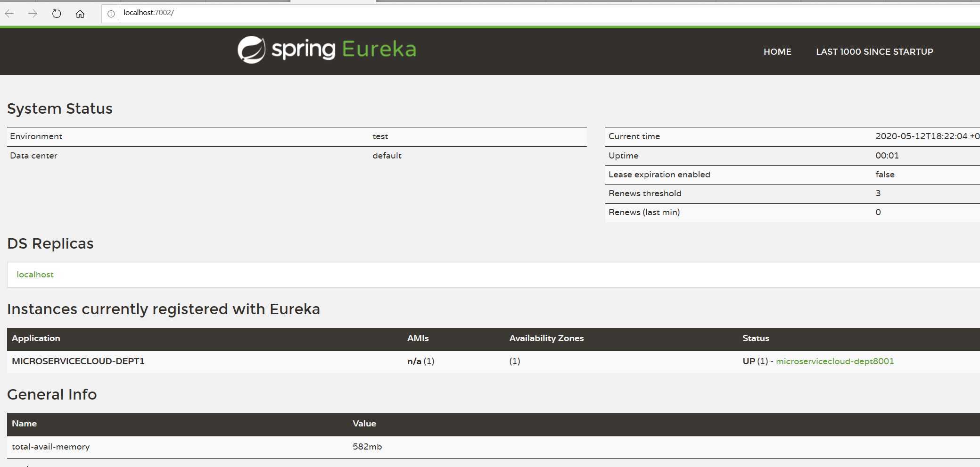Click the Application column header

click(36, 338)
